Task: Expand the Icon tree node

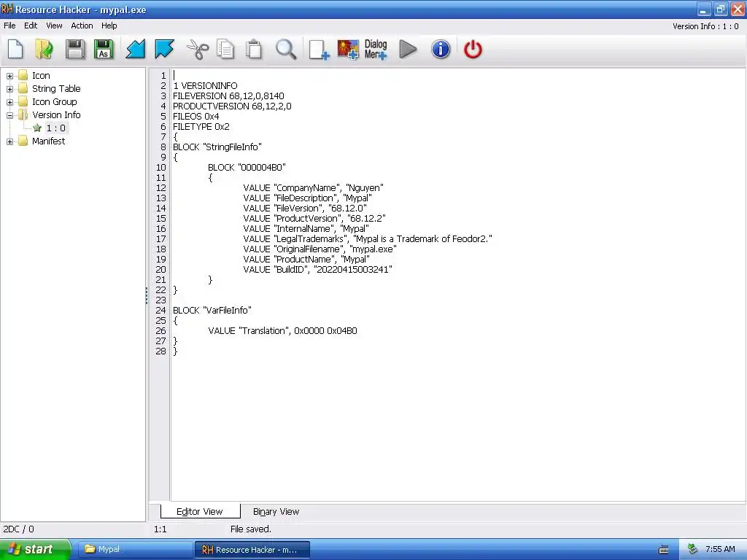Action: [9, 76]
